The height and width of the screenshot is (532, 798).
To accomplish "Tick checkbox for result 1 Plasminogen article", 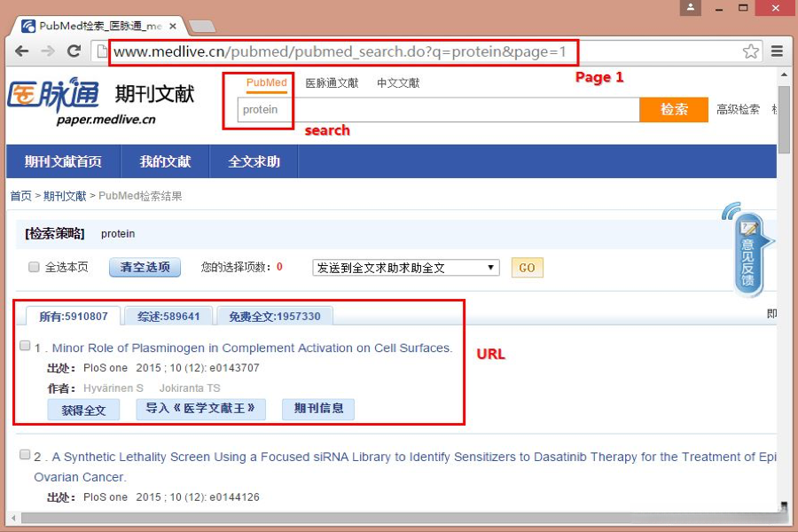I will [25, 346].
